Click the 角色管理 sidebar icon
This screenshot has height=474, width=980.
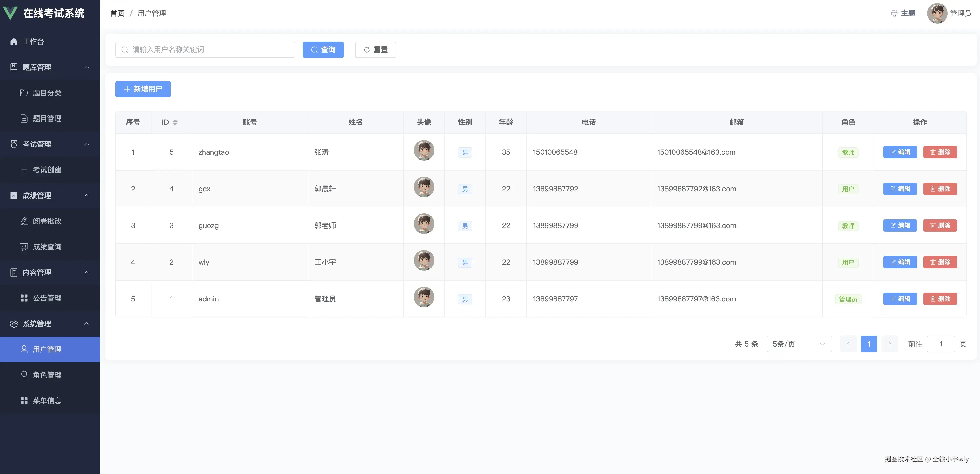click(x=24, y=375)
